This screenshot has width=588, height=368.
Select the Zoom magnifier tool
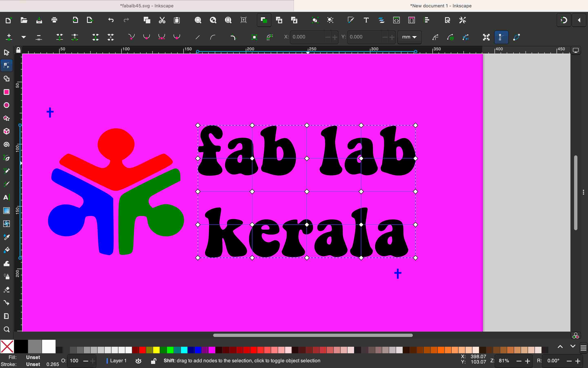[7, 329]
